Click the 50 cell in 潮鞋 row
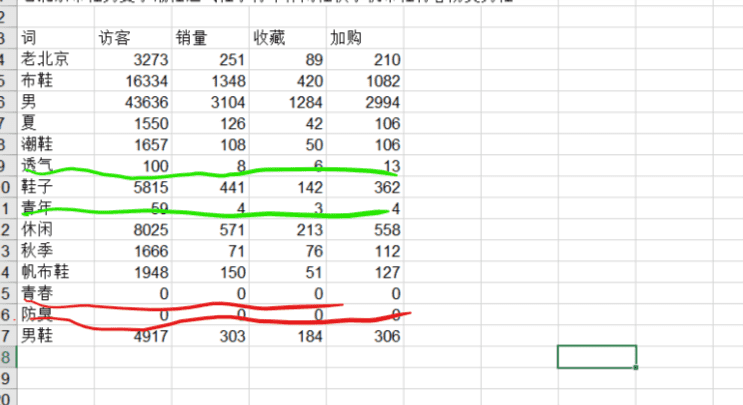Image resolution: width=743 pixels, height=405 pixels. pyautogui.click(x=288, y=144)
